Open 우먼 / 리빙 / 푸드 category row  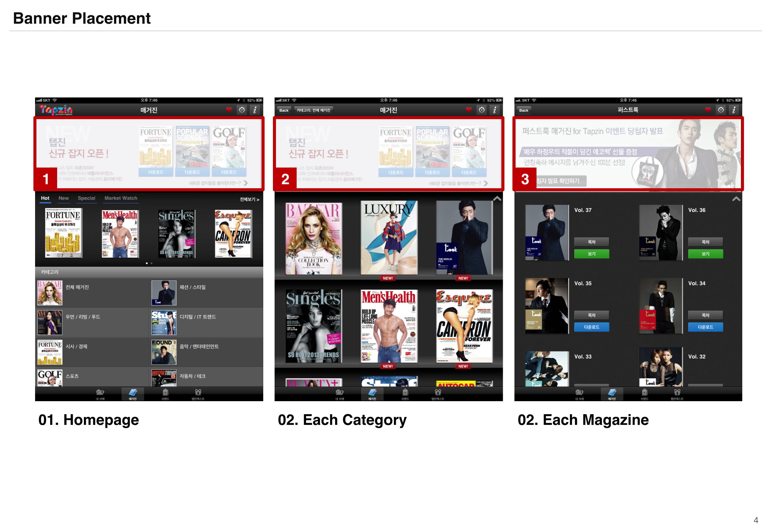92,322
